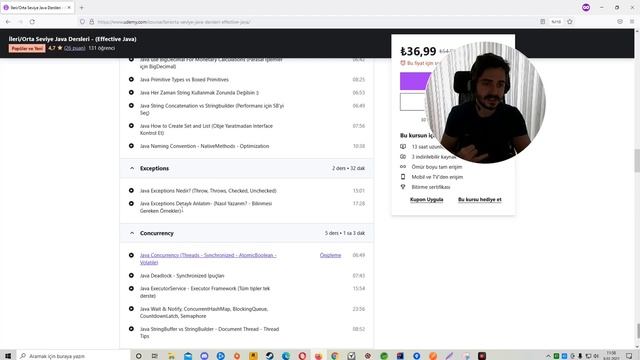Open the browser hamburger menu
This screenshot has width=640, height=360.
tap(632, 22)
